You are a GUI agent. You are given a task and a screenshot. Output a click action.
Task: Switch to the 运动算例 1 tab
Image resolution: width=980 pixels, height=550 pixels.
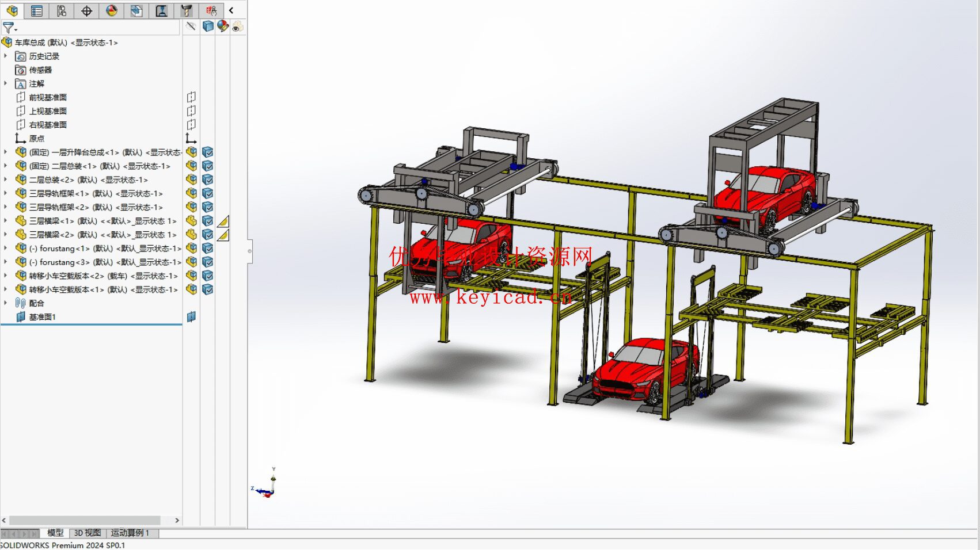point(130,533)
